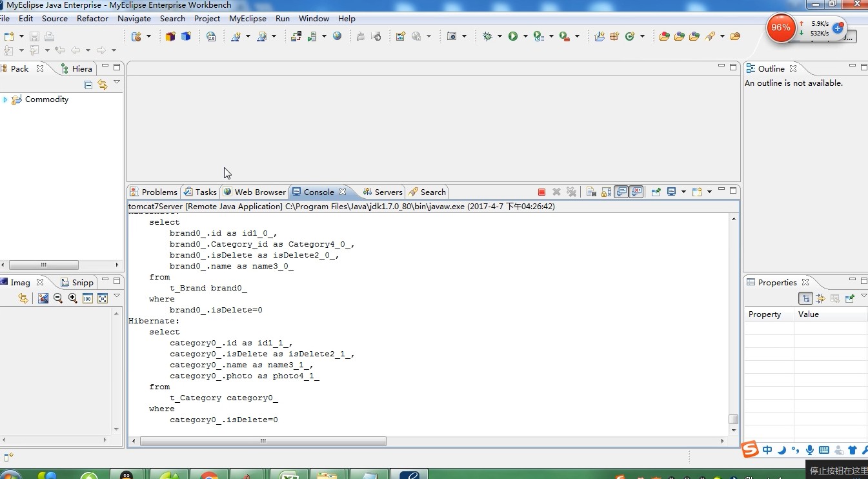Switch to the Tasks tab
Image resolution: width=868 pixels, height=479 pixels.
click(x=200, y=192)
